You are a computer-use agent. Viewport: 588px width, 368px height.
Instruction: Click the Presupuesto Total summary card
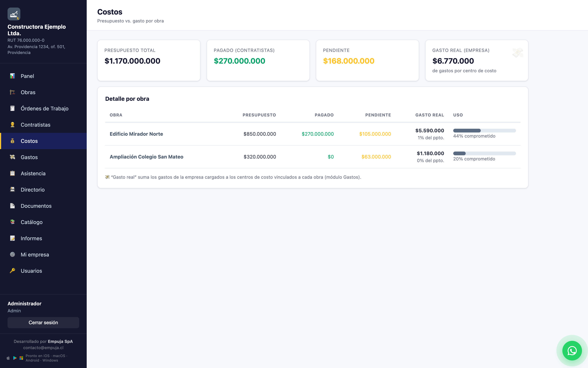[149, 60]
